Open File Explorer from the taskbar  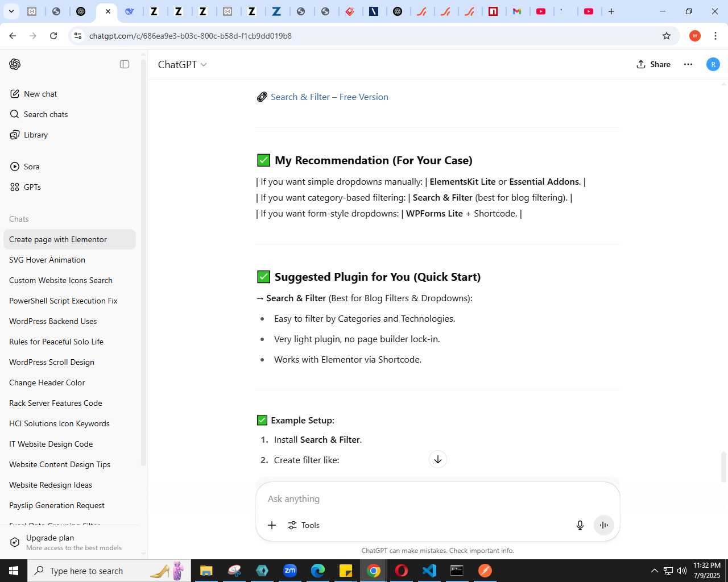206,571
